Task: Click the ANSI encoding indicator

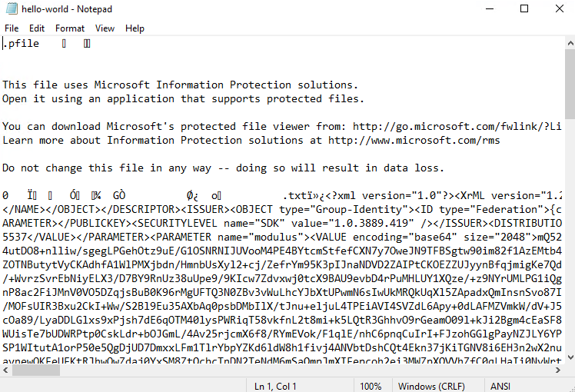Action: coord(500,385)
